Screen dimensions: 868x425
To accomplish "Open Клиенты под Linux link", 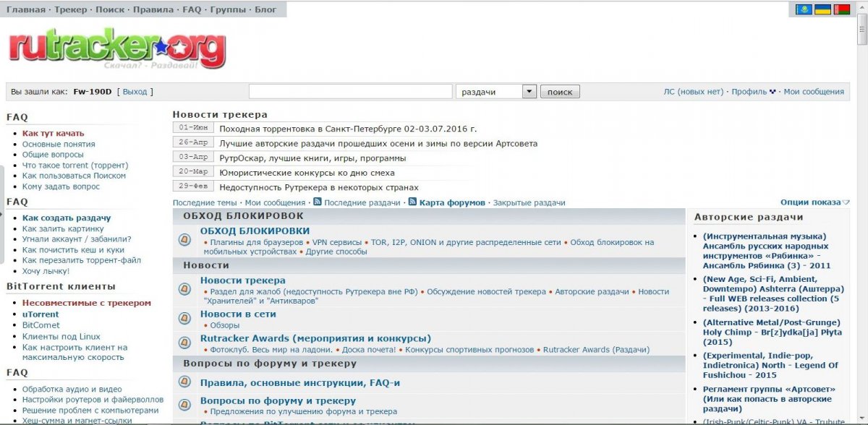I will [61, 336].
